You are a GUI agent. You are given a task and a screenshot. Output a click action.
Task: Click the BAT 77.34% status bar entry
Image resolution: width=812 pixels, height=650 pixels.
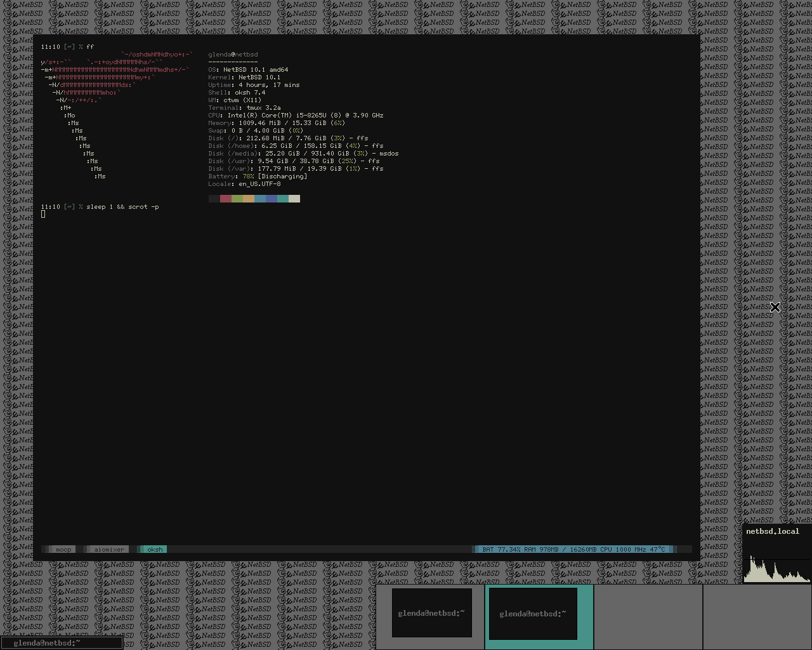coord(501,549)
